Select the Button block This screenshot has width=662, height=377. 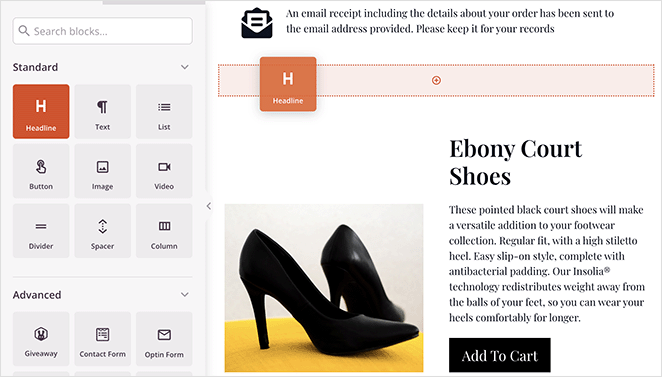point(41,171)
